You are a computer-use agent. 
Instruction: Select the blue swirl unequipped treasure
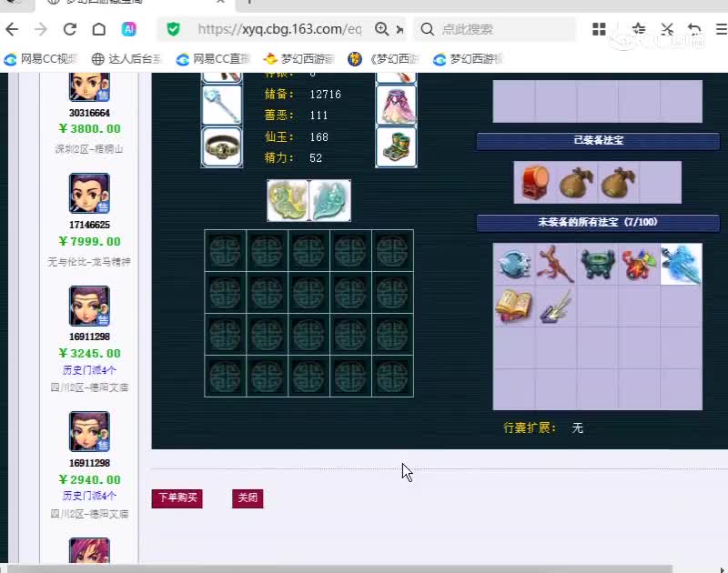click(x=514, y=264)
